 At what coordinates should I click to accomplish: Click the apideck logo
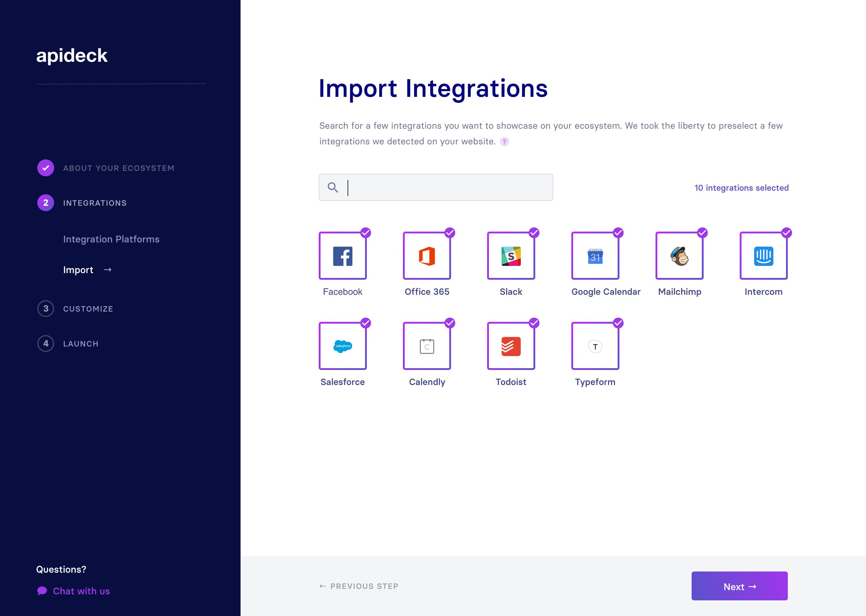pyautogui.click(x=72, y=56)
